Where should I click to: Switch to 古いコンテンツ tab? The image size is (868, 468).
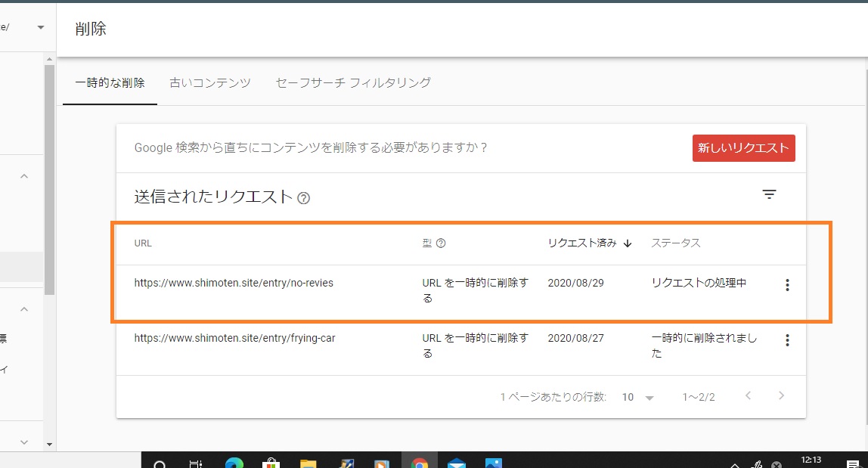pyautogui.click(x=209, y=83)
